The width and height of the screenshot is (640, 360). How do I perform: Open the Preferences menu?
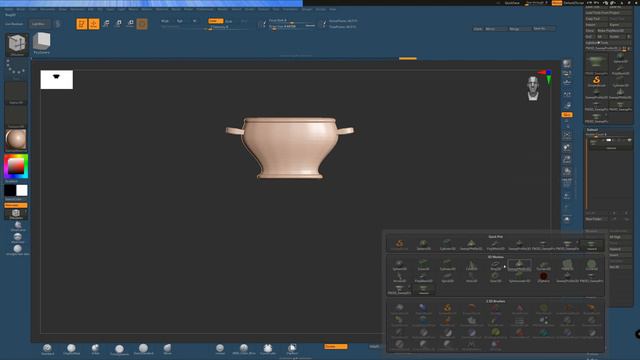point(205,9)
